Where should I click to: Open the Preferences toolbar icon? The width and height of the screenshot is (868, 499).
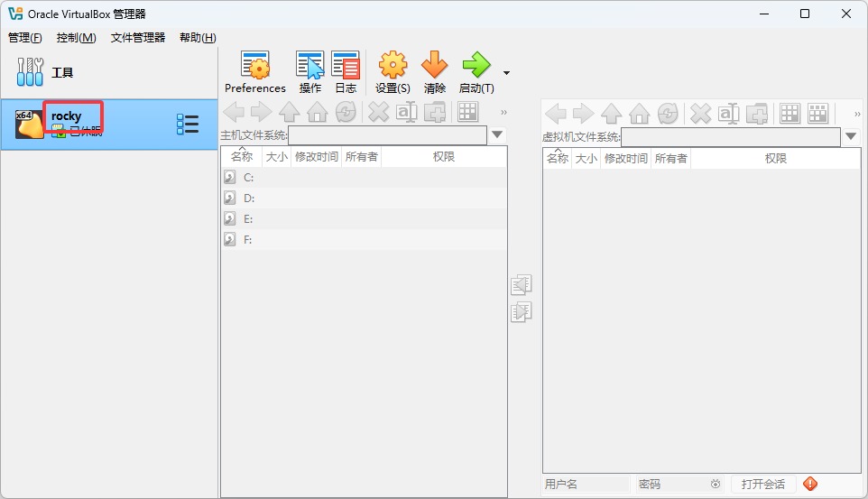pos(254,71)
